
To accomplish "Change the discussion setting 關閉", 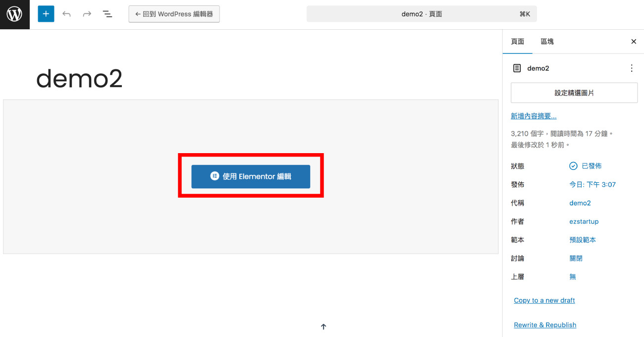I will coord(576,258).
